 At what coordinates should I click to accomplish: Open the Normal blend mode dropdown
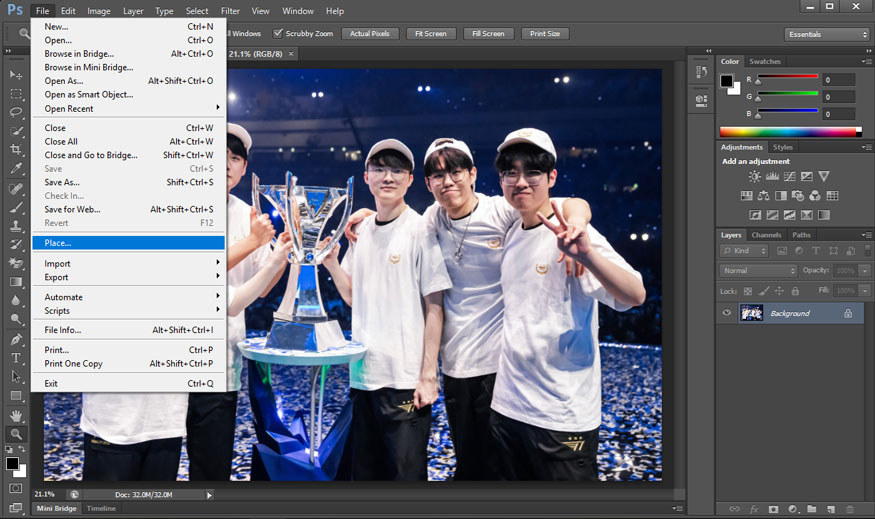pyautogui.click(x=758, y=271)
